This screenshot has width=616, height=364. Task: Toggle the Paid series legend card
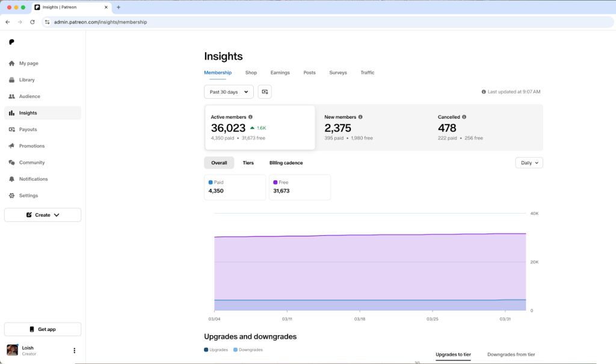coord(235,187)
